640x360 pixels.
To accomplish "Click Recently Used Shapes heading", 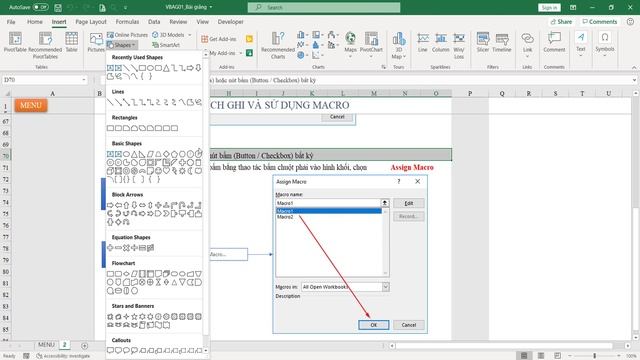I will pos(137,58).
